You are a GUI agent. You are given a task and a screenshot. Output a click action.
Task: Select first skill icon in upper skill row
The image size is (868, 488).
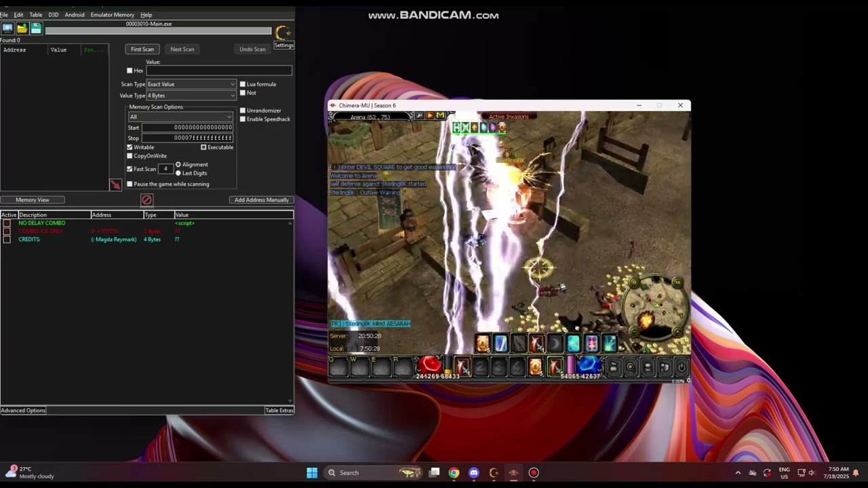(482, 344)
